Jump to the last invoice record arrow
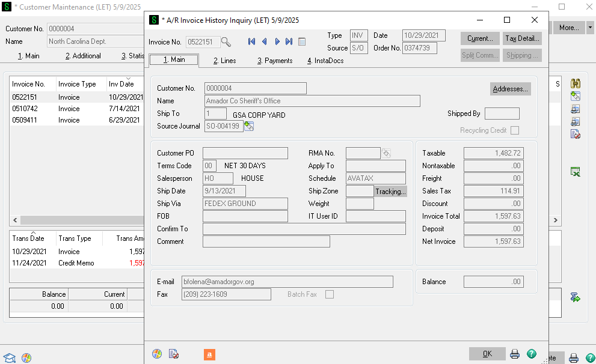Image resolution: width=596 pixels, height=364 pixels. (x=289, y=42)
